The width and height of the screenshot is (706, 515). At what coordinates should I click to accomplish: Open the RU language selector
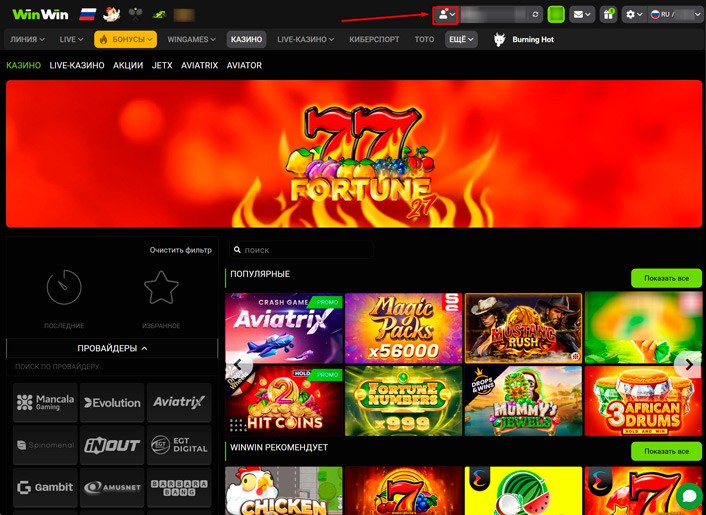coord(675,15)
